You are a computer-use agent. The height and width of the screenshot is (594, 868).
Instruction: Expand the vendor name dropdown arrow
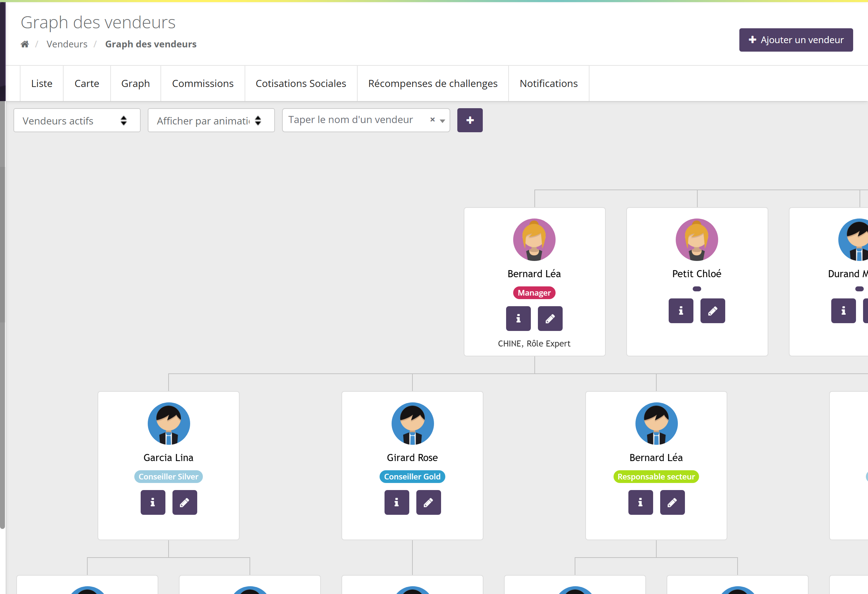tap(442, 121)
